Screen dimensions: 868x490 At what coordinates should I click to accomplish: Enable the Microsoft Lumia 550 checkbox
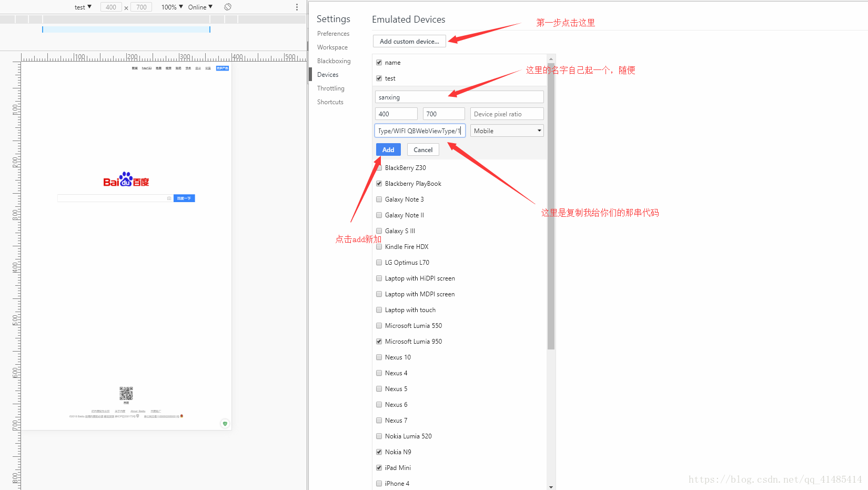click(379, 325)
